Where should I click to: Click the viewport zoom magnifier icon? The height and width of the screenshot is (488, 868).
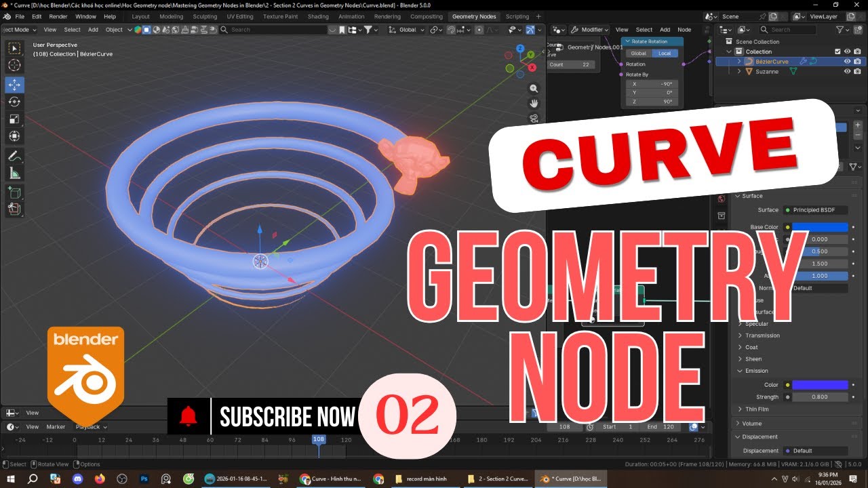click(534, 89)
